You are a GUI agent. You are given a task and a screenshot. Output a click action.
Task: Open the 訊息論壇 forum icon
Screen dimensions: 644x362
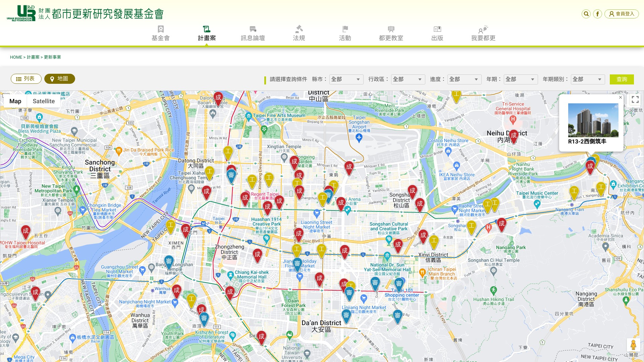pos(253,29)
